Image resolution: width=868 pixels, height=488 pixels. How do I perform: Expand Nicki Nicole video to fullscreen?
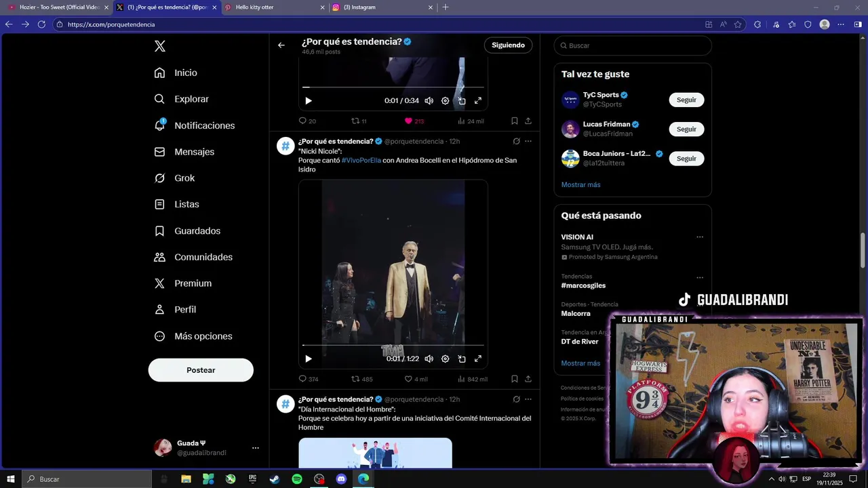pos(478,359)
